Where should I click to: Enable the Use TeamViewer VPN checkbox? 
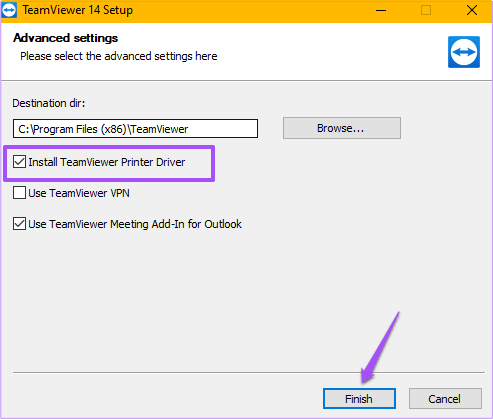click(x=19, y=193)
